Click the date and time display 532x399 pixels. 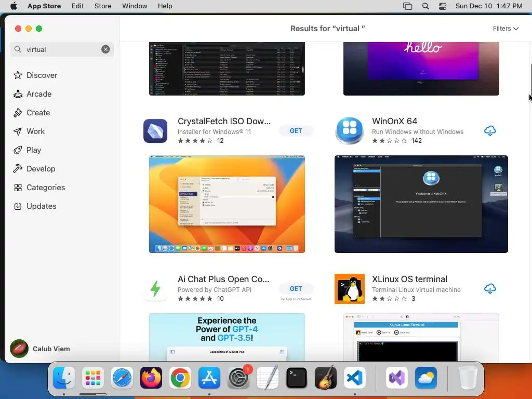tap(488, 6)
